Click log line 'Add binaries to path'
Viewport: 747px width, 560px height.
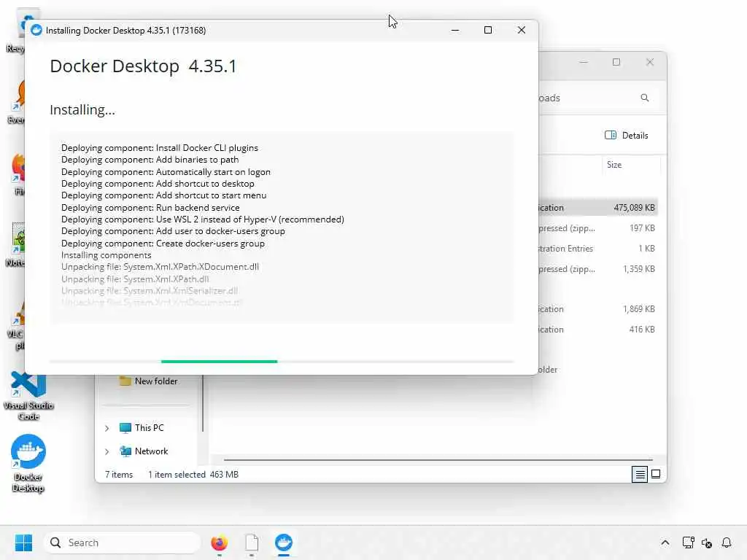tap(150, 160)
